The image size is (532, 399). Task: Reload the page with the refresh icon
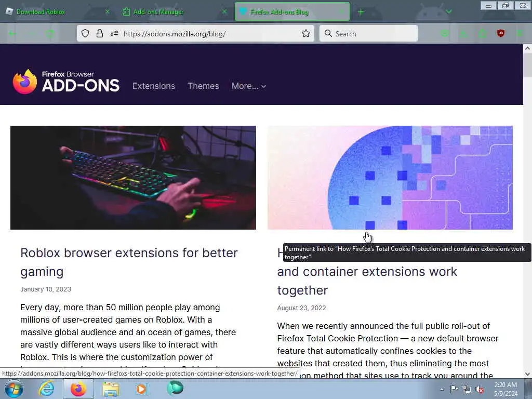[50, 33]
